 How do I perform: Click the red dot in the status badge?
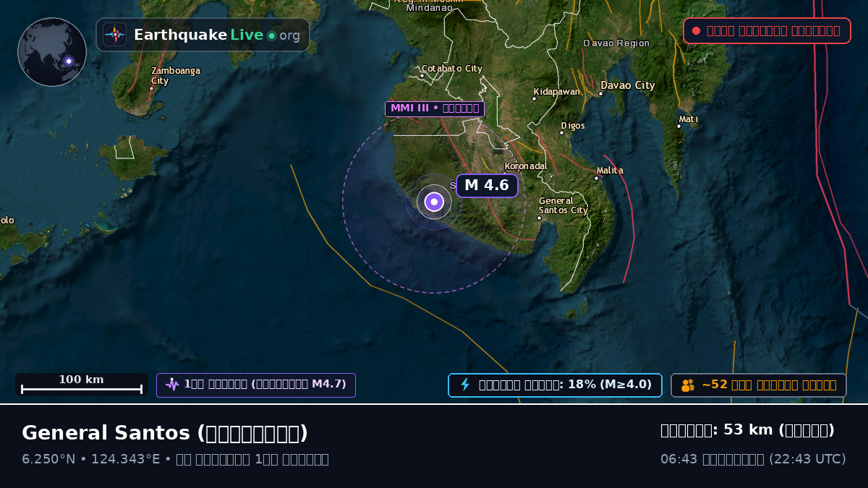(x=696, y=31)
